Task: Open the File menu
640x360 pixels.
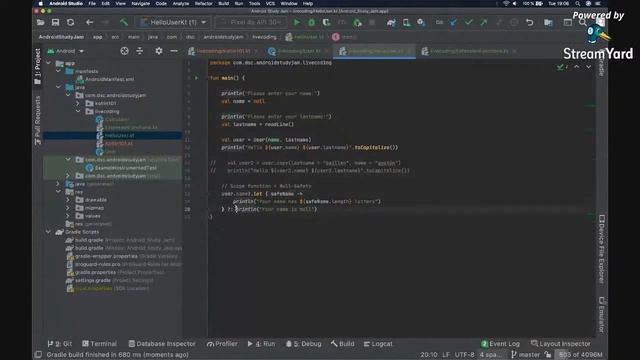Action: [x=92, y=3]
